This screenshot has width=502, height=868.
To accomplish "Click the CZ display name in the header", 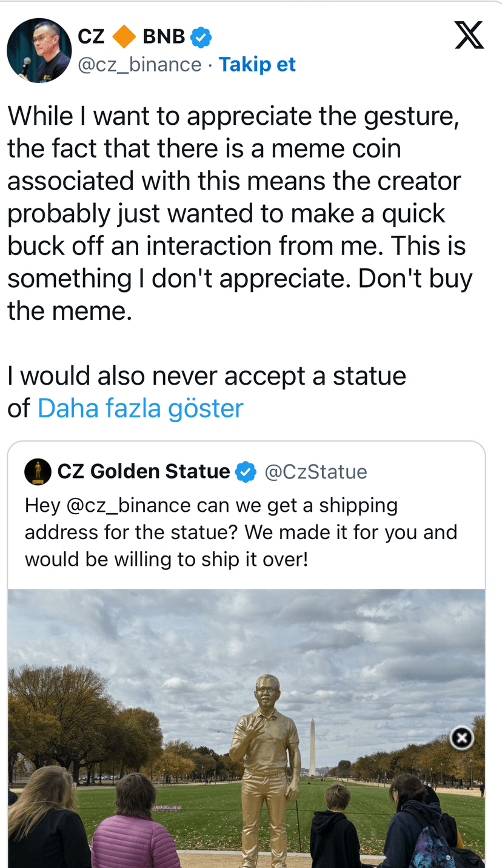I will pos(92,36).
